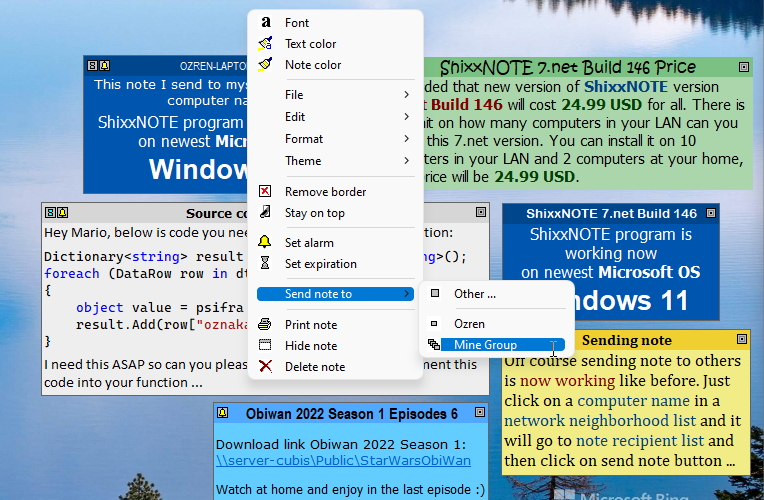Click the Hide note window icon
Screen dimensions: 764x500
tap(265, 345)
